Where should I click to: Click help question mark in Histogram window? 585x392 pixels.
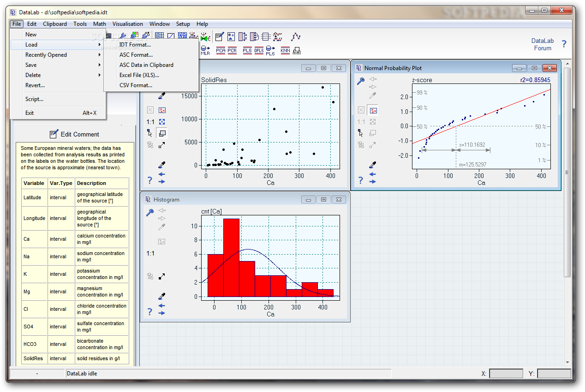149,312
